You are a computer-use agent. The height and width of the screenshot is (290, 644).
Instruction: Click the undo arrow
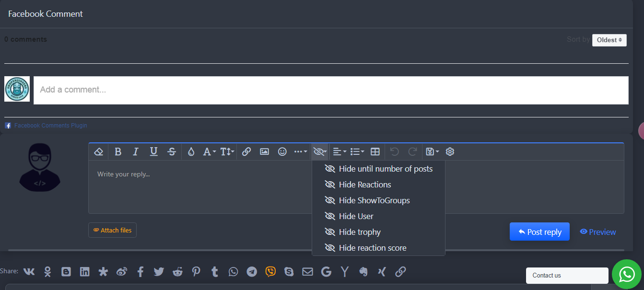coord(394,151)
